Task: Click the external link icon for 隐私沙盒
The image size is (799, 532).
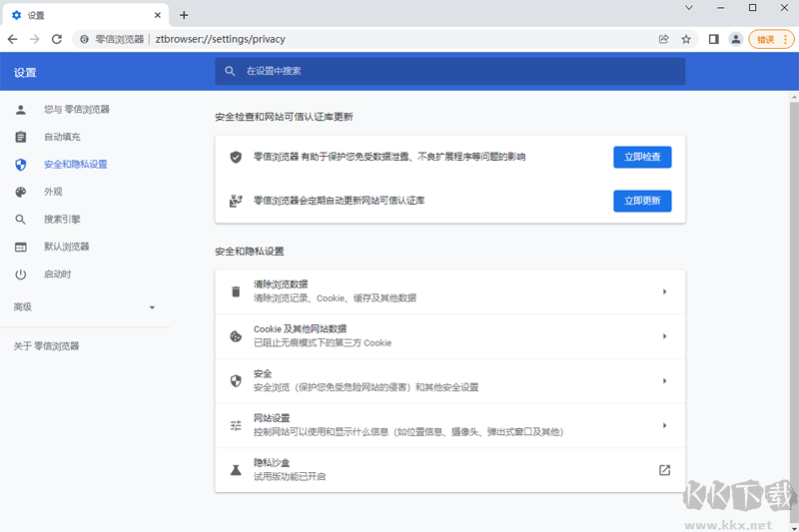Action: [664, 470]
